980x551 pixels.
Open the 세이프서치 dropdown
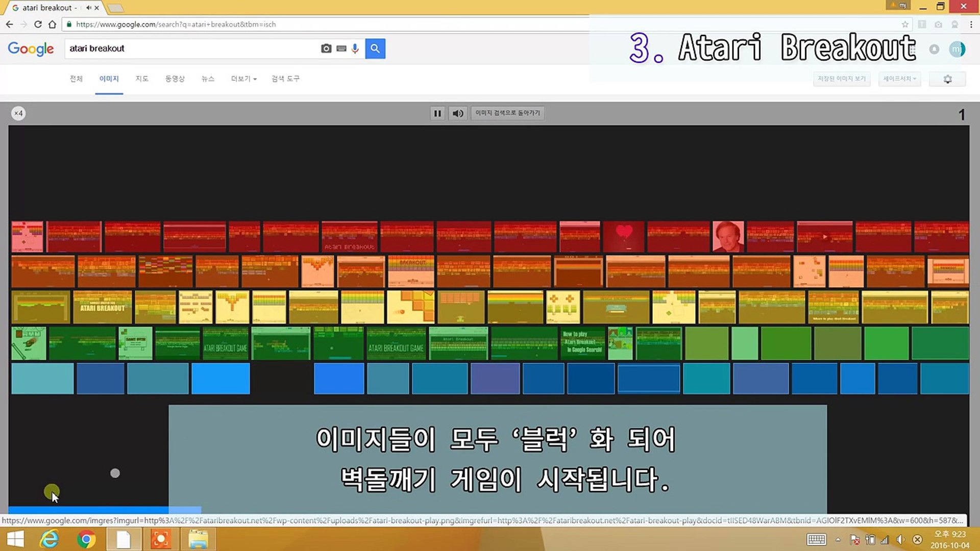point(899,79)
